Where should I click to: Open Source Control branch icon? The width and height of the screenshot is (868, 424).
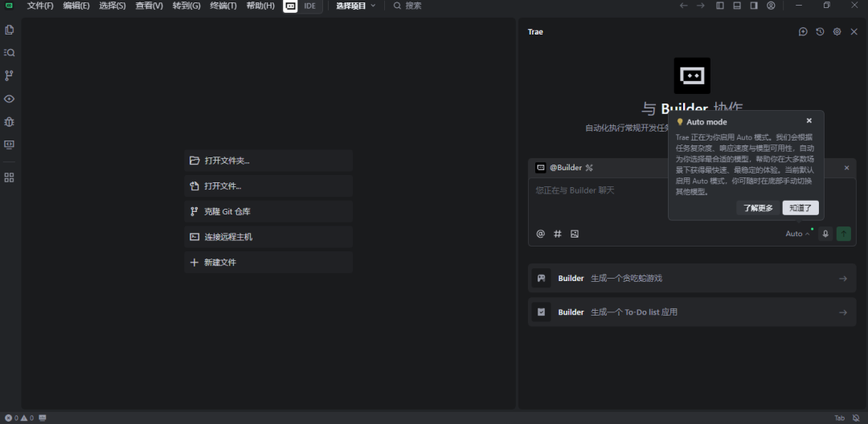point(9,75)
